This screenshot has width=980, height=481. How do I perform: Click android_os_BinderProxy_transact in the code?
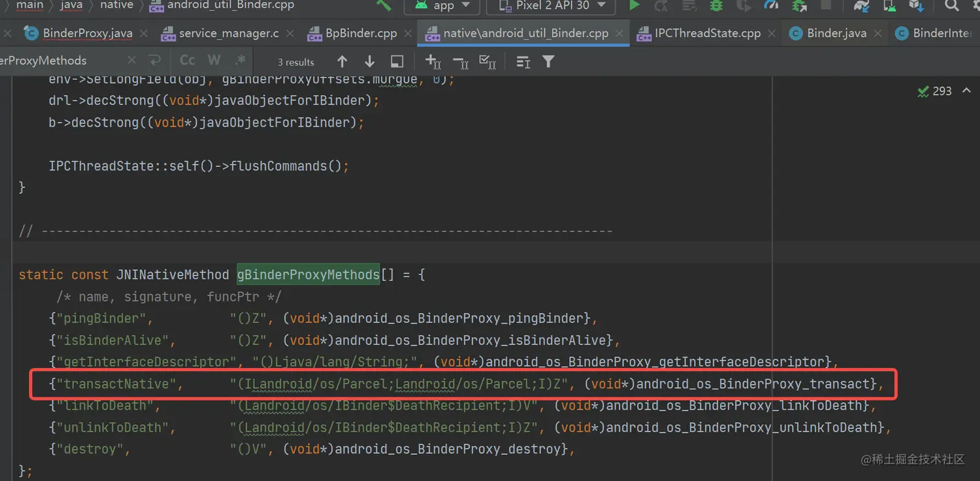pos(753,384)
